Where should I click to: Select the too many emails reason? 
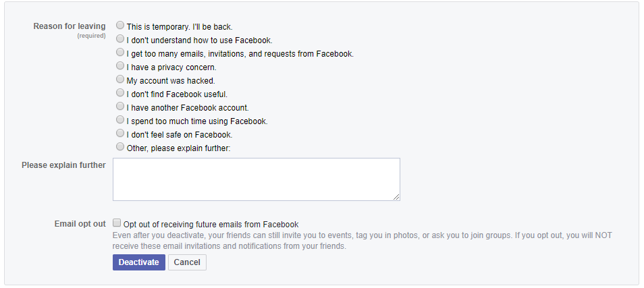tap(120, 52)
